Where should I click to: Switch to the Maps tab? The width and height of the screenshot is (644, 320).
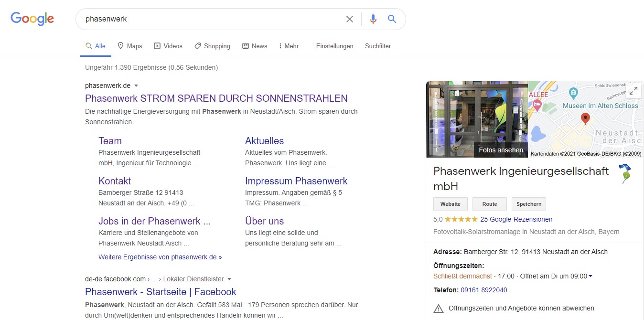129,46
